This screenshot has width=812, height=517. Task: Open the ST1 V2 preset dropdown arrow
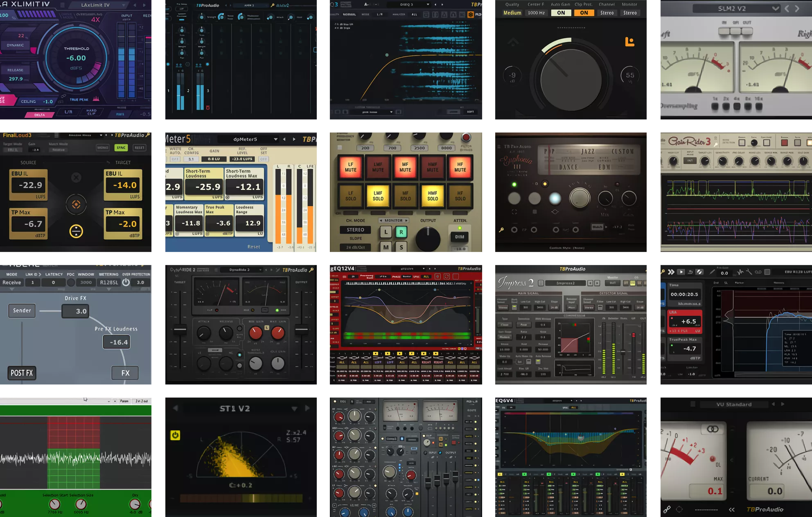click(x=294, y=409)
